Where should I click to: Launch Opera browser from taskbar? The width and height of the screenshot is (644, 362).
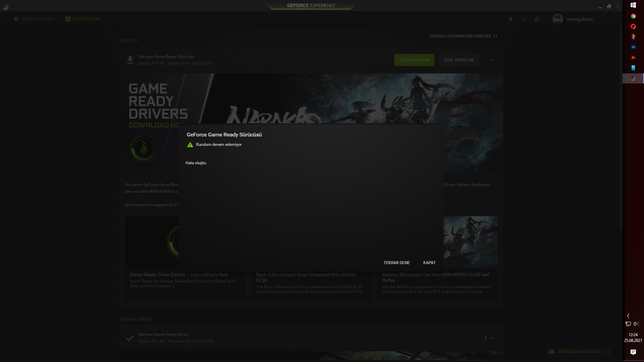(x=633, y=26)
